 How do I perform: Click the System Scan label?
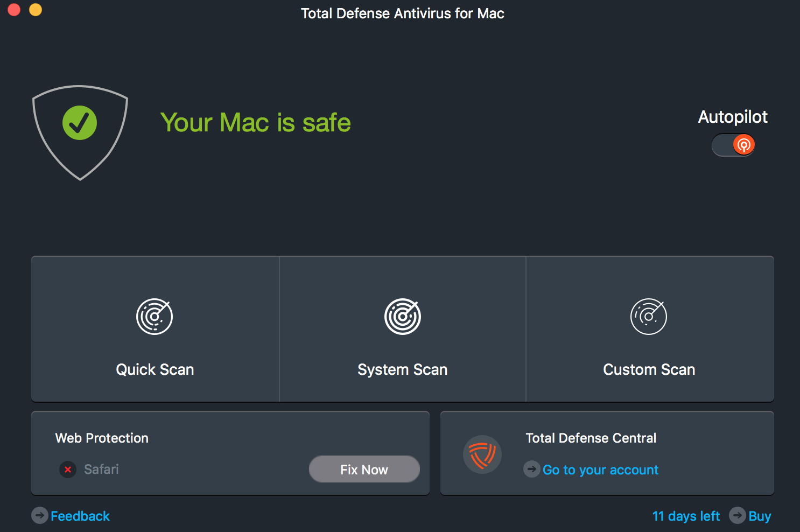pos(403,370)
